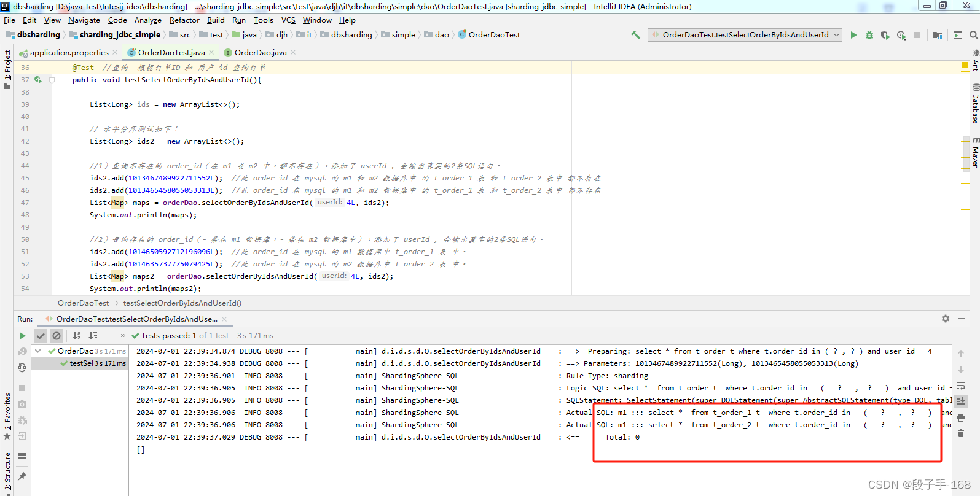Open the Structure tool window
Screen dimensions: 980x496
pyautogui.click(x=7, y=471)
